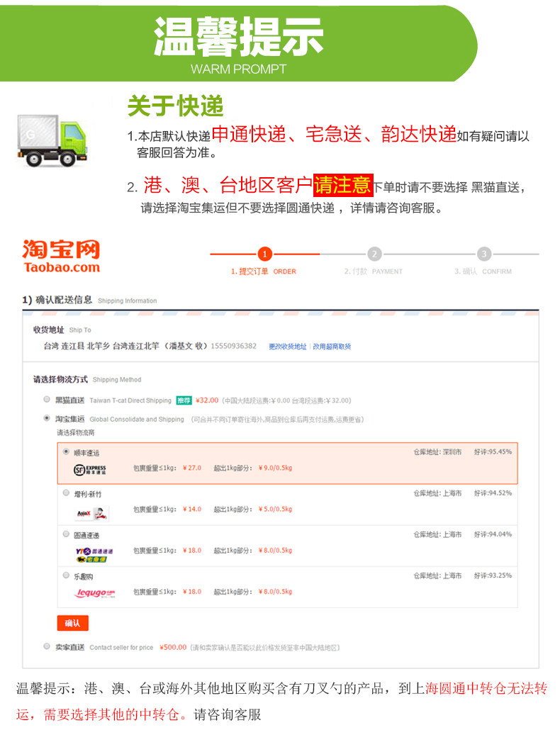This screenshot has height=730, width=560.
Task: Click the 好评:93.25% rating text
Action: pos(493,575)
